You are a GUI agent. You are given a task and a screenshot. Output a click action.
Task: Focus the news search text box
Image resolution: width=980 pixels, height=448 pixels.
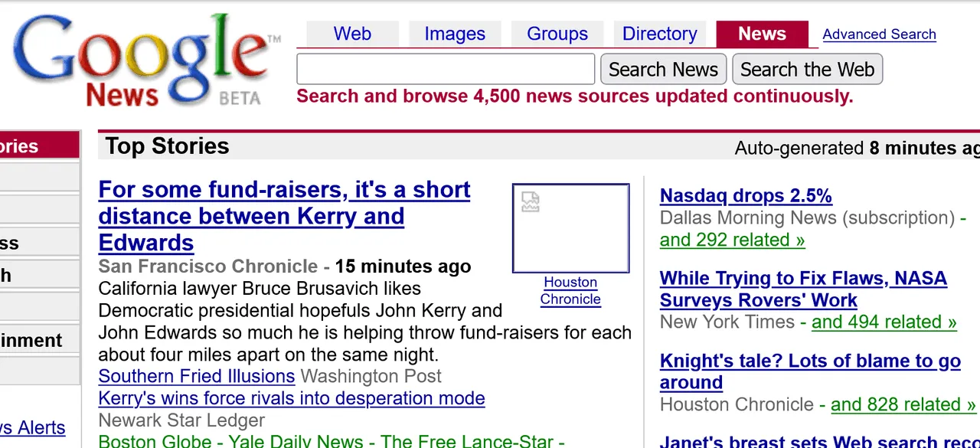[x=446, y=69]
